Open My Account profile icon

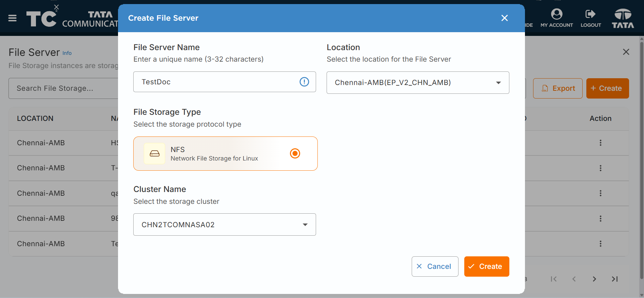pyautogui.click(x=557, y=14)
